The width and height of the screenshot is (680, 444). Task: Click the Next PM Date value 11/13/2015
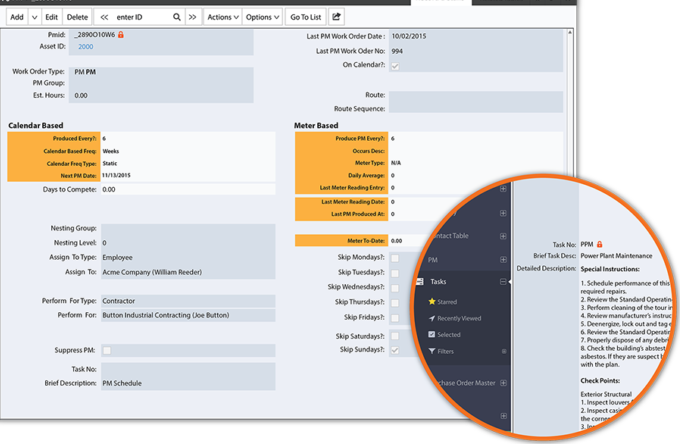(x=116, y=176)
